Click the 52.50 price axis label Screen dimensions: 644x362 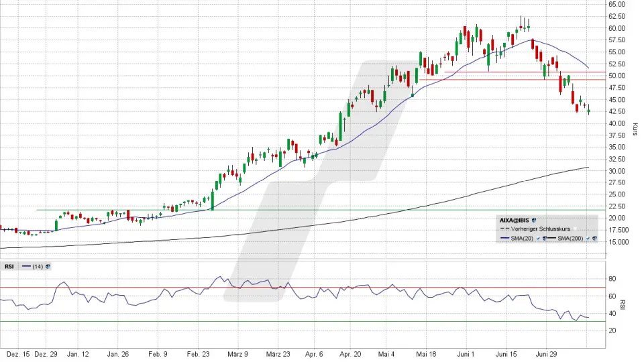click(x=617, y=64)
